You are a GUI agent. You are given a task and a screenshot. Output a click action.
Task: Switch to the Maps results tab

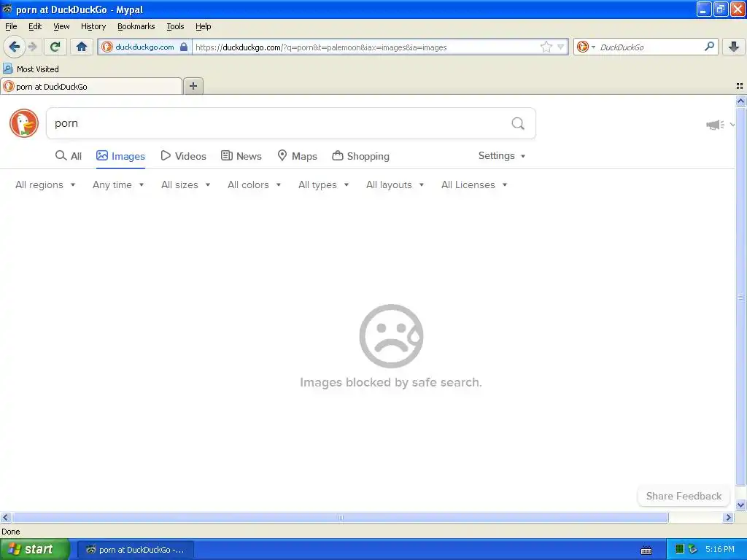click(298, 156)
